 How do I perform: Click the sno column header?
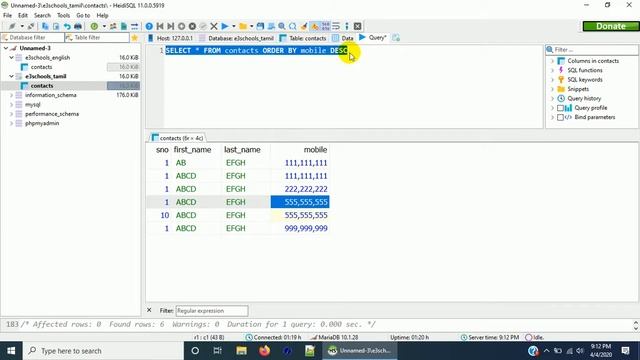click(x=159, y=150)
